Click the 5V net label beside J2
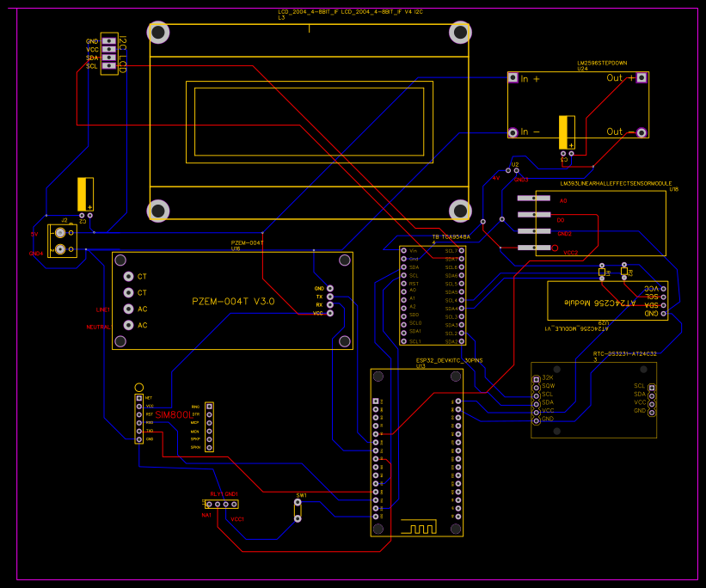The image size is (706, 588). tap(34, 234)
